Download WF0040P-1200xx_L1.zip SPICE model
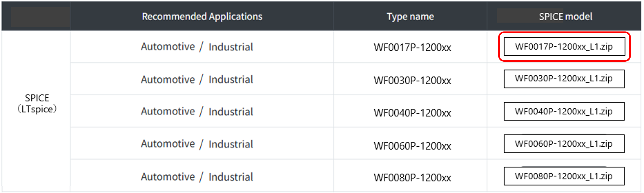Viewport: 644px width, 193px height. click(564, 111)
